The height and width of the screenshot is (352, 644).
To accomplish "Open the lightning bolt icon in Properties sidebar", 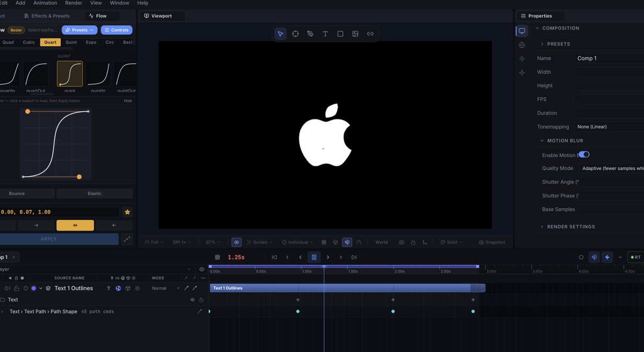I will [522, 59].
